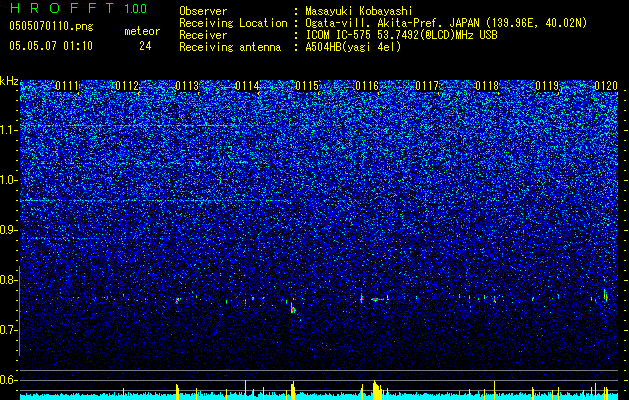Viewport: 629px width, 400px height.
Task: Click the ICOM IC-575 receiver value
Action: tap(401, 35)
